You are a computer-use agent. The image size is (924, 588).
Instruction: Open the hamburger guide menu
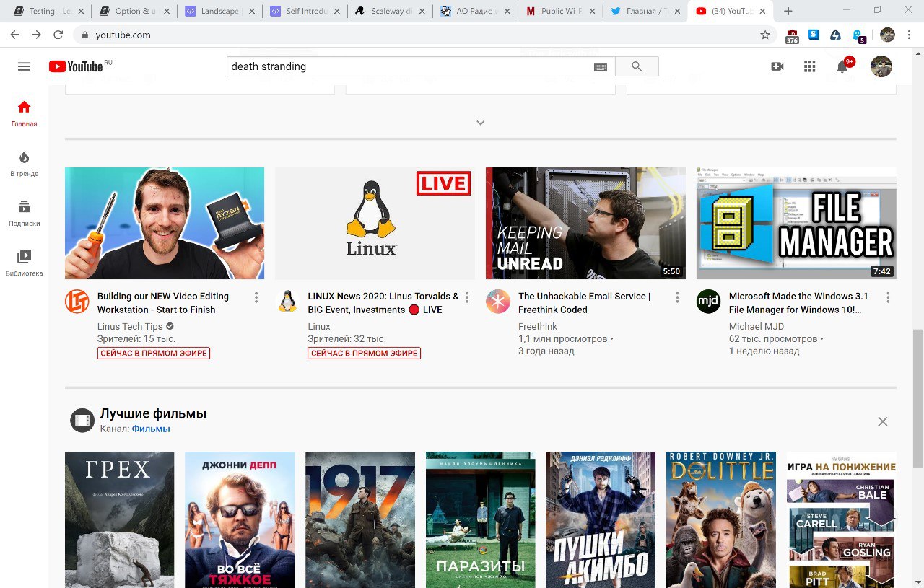[x=24, y=66]
